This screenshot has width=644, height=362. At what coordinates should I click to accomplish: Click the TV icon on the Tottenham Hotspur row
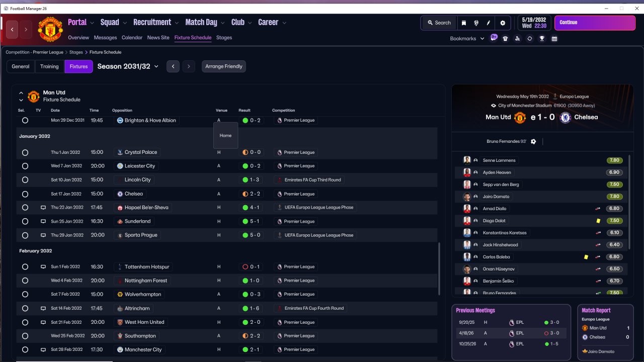(x=43, y=267)
